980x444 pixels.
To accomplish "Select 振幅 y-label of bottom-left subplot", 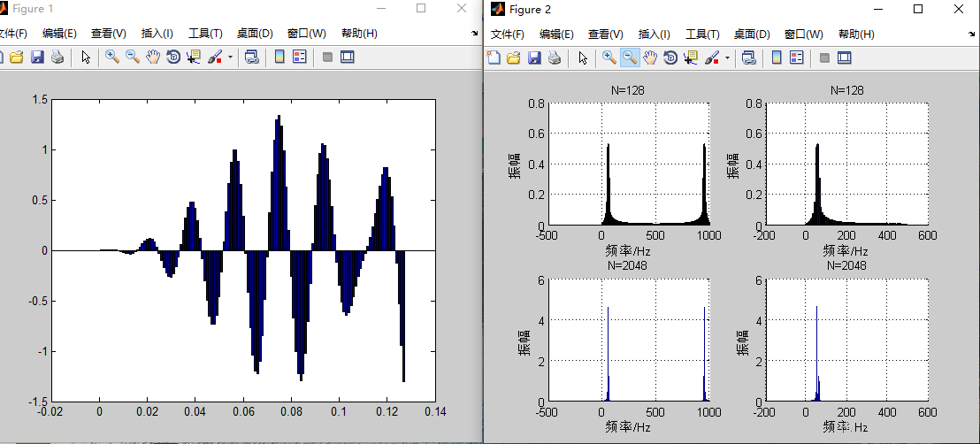I will click(524, 341).
